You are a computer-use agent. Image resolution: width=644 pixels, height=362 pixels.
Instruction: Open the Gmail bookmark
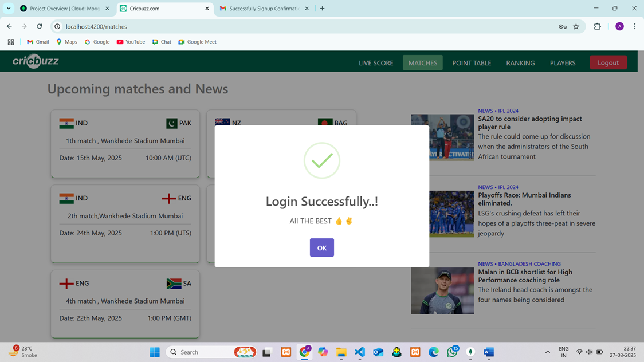click(38, 42)
